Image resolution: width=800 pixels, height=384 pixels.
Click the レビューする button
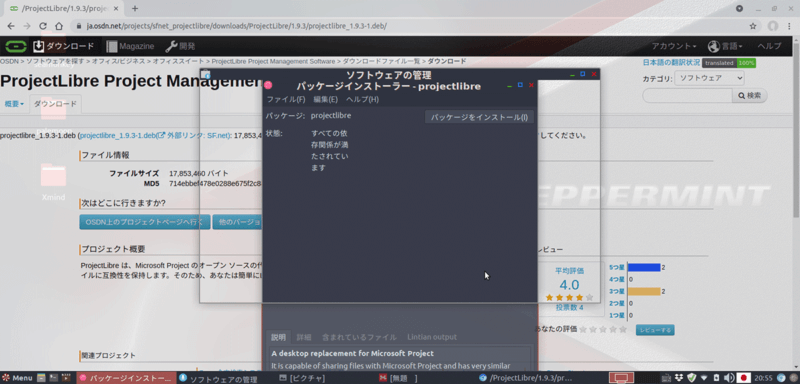[655, 330]
